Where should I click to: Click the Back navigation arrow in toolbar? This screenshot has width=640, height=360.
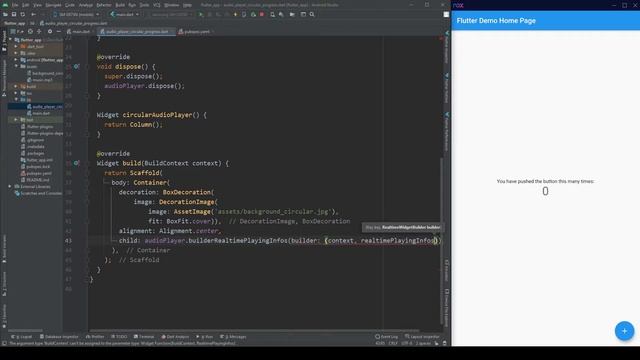click(33, 14)
